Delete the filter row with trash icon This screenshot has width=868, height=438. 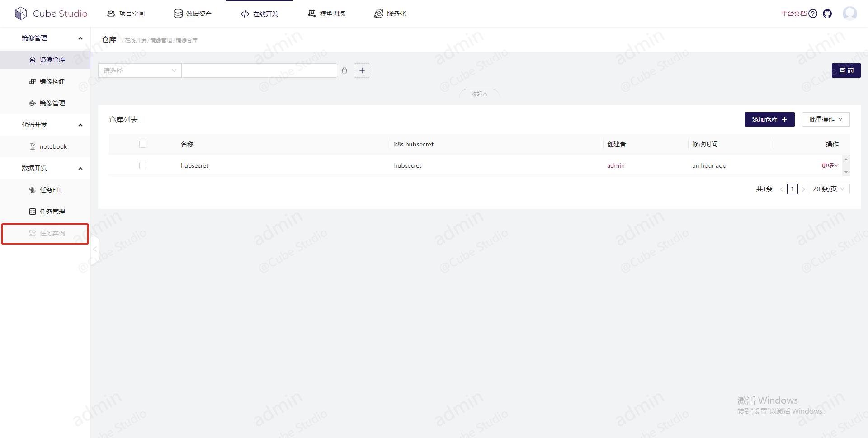coord(344,71)
